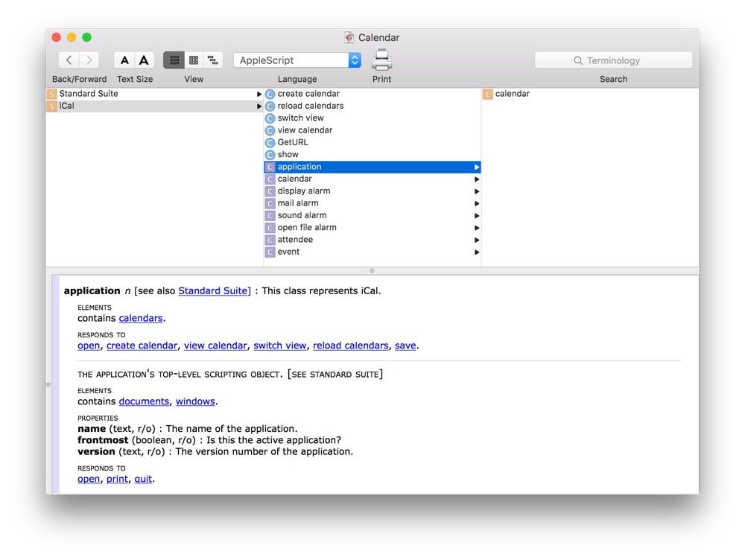Select the view calendar command
745x560 pixels.
tap(372, 130)
